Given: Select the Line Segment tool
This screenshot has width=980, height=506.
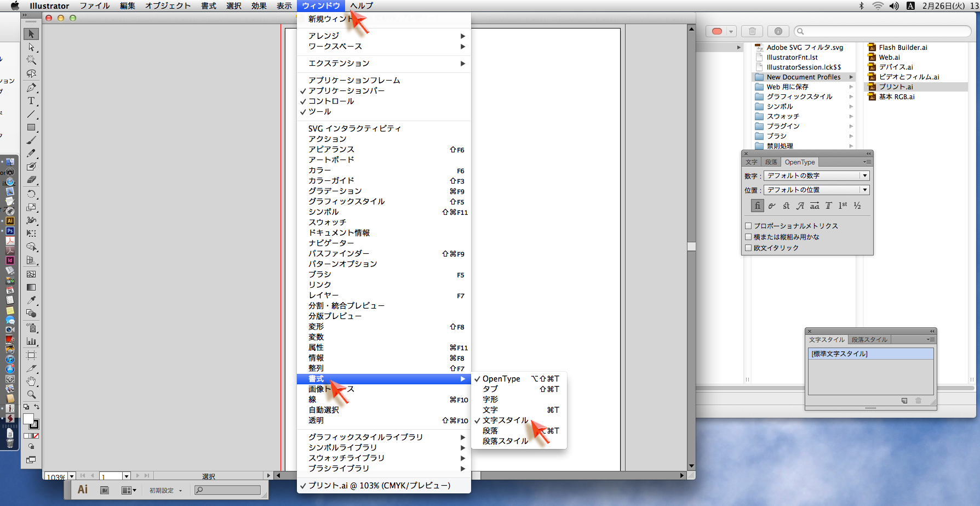Looking at the screenshot, I should click(x=31, y=114).
